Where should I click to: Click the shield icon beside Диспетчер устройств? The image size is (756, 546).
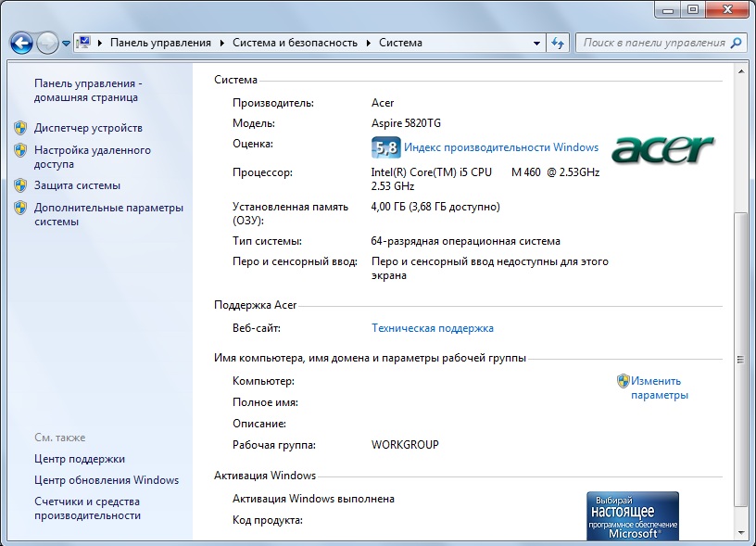pyautogui.click(x=20, y=128)
